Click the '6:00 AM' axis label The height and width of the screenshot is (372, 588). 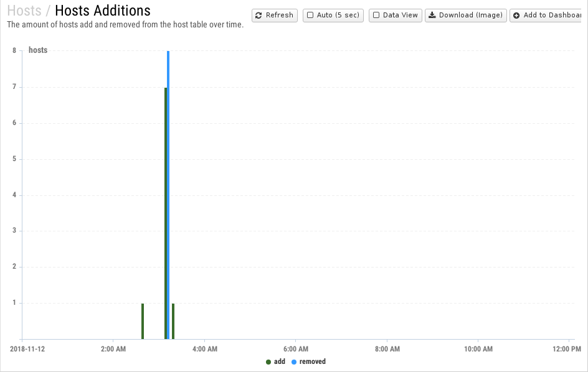pyautogui.click(x=296, y=349)
